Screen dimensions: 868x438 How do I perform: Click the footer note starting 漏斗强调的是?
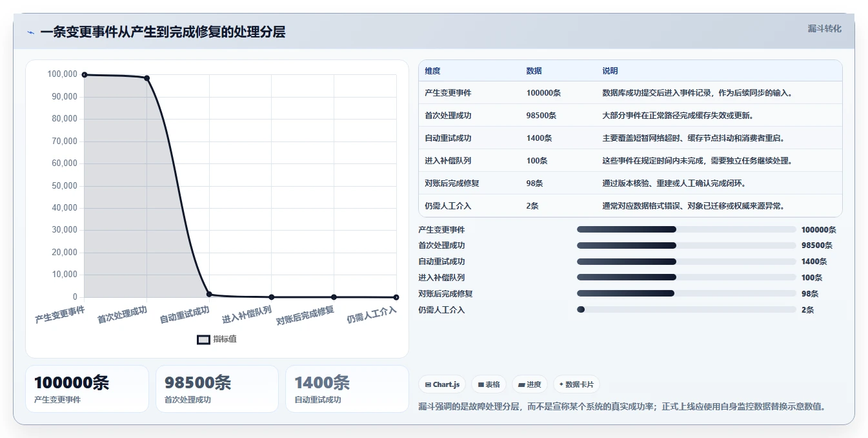[x=622, y=407]
